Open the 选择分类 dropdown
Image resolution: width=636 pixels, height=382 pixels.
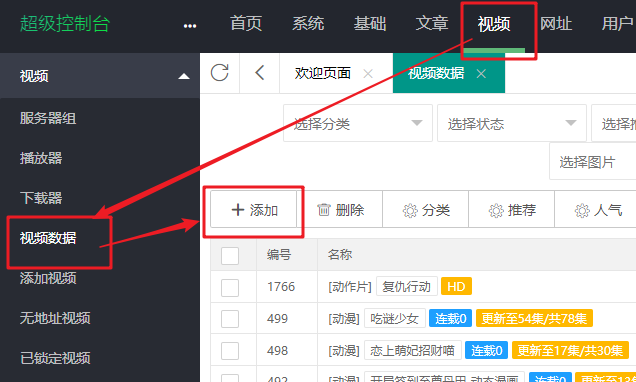358,123
